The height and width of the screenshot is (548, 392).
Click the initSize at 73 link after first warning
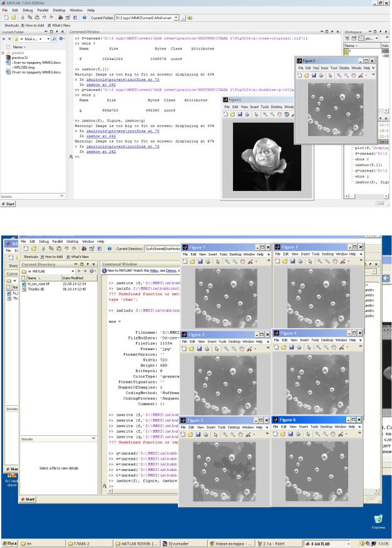click(123, 80)
